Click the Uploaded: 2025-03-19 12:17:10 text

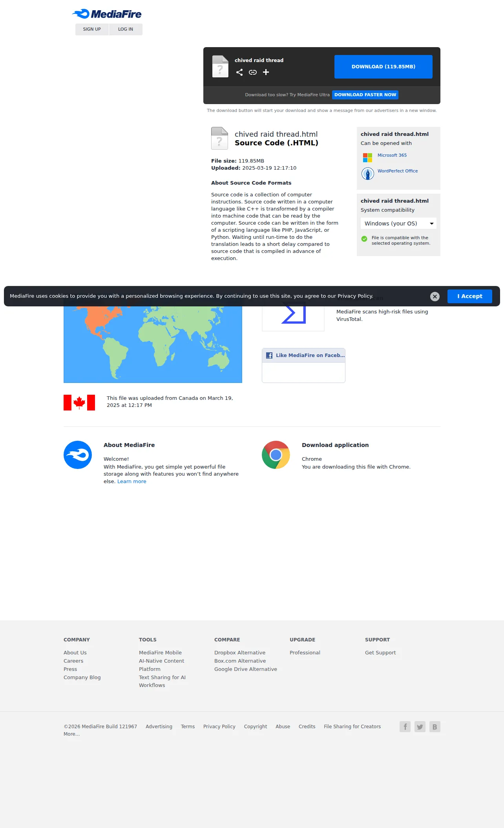pyautogui.click(x=254, y=168)
